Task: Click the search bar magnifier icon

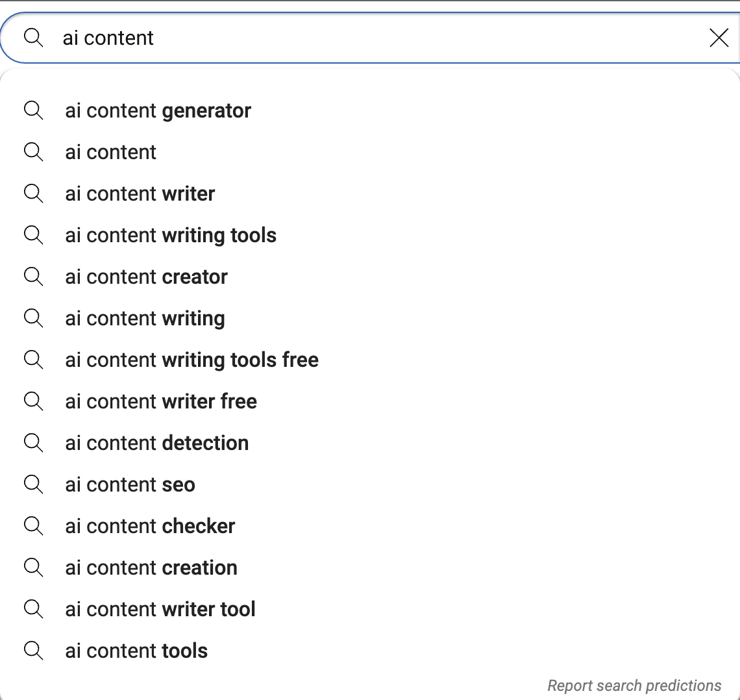Action: [34, 37]
